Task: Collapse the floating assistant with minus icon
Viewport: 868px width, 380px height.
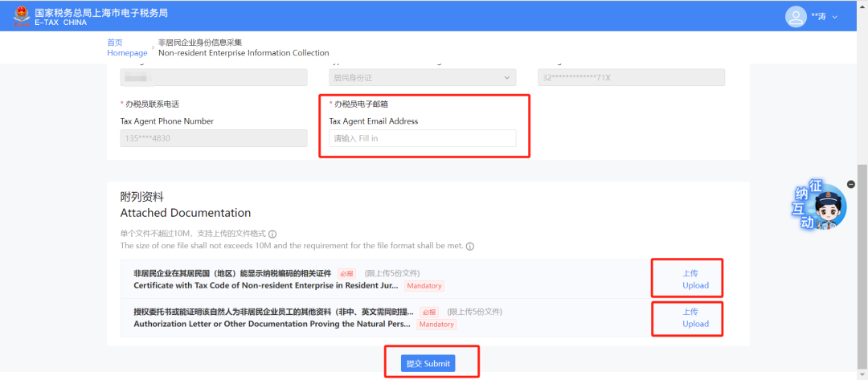Action: [851, 184]
